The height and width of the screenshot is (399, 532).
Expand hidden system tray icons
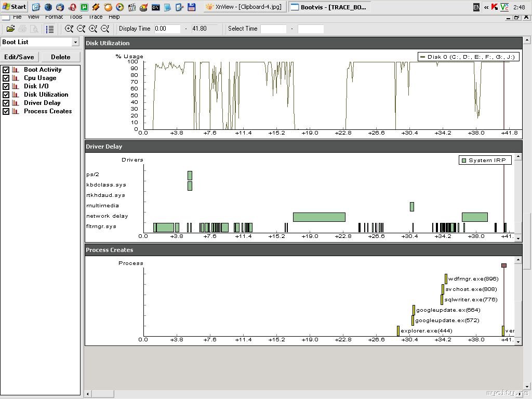[486, 7]
